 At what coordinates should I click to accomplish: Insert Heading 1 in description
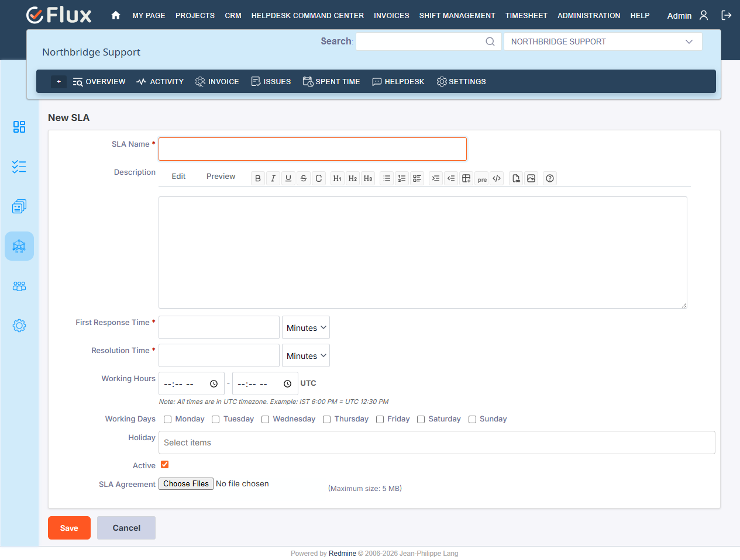pos(338,178)
